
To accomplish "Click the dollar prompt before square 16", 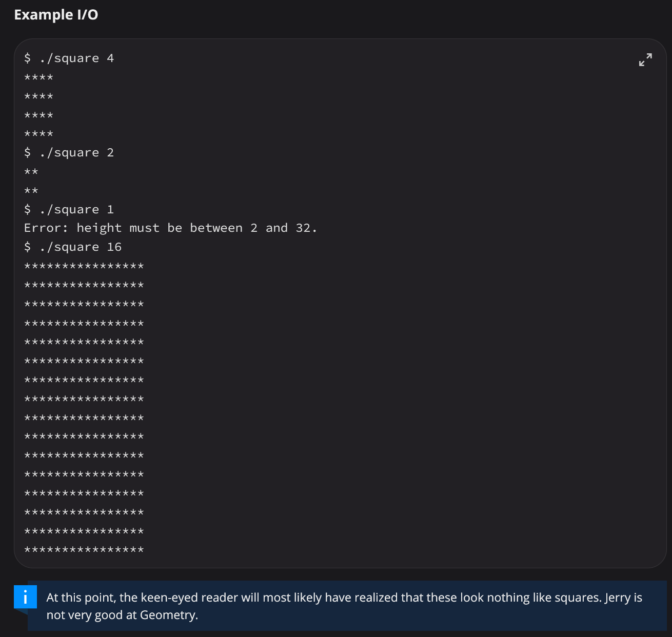I will pyautogui.click(x=28, y=247).
